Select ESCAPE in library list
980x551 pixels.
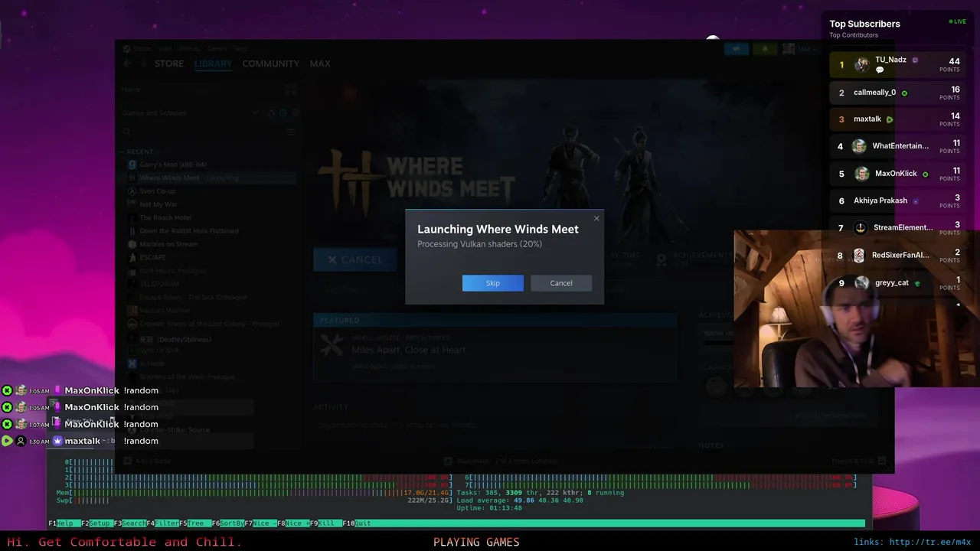(x=152, y=257)
